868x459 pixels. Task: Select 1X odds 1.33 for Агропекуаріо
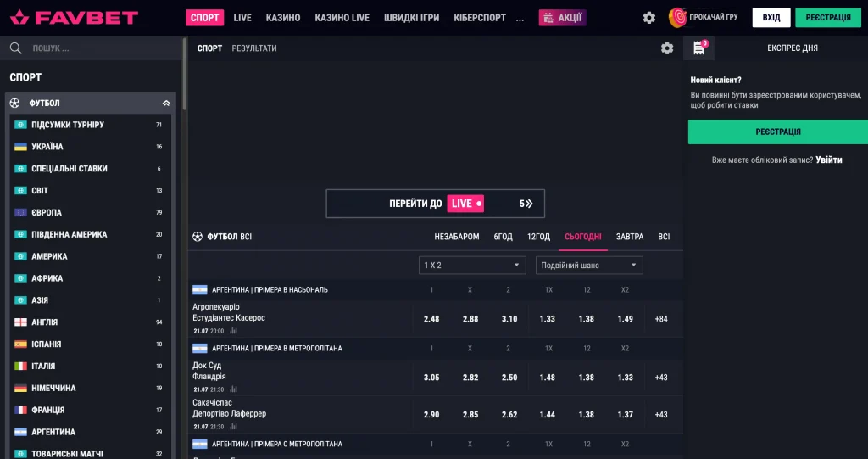tap(548, 319)
